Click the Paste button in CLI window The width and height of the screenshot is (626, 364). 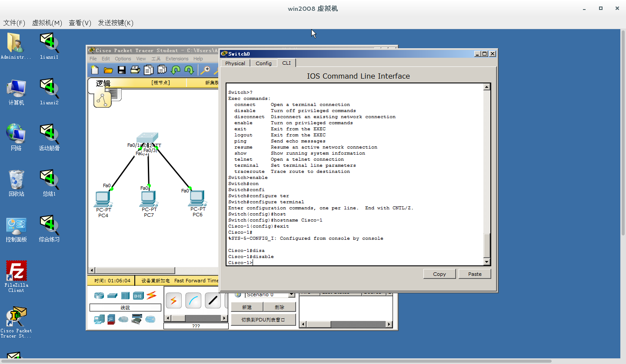(x=475, y=274)
